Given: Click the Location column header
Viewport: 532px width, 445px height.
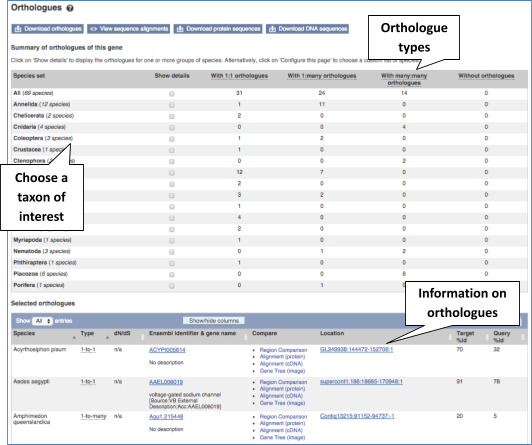Looking at the screenshot, I should [x=332, y=333].
